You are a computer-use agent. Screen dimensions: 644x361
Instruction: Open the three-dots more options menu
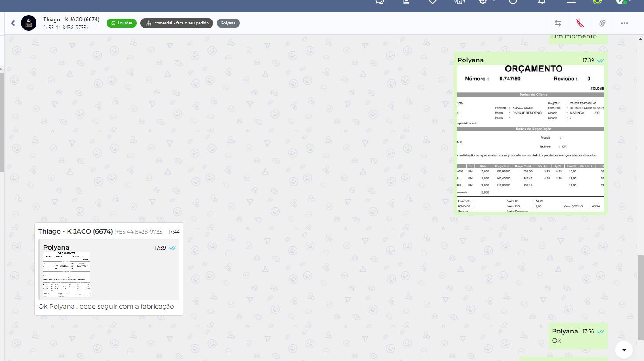point(624,23)
